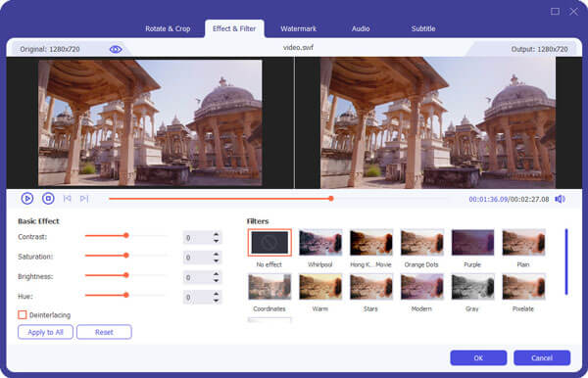
Task: Increase the Hue value with up arrow
Action: pos(216,294)
